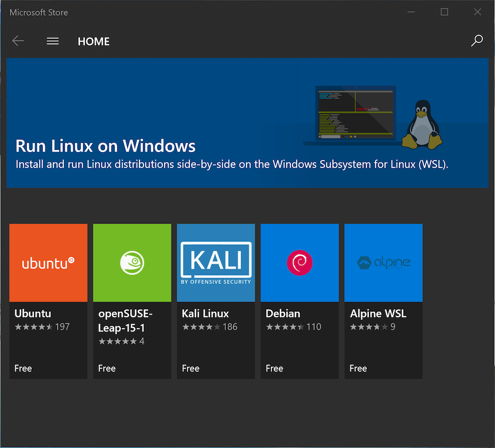Click the Free price under openSUSE
Viewport: 495px width, 448px height.
pos(107,368)
